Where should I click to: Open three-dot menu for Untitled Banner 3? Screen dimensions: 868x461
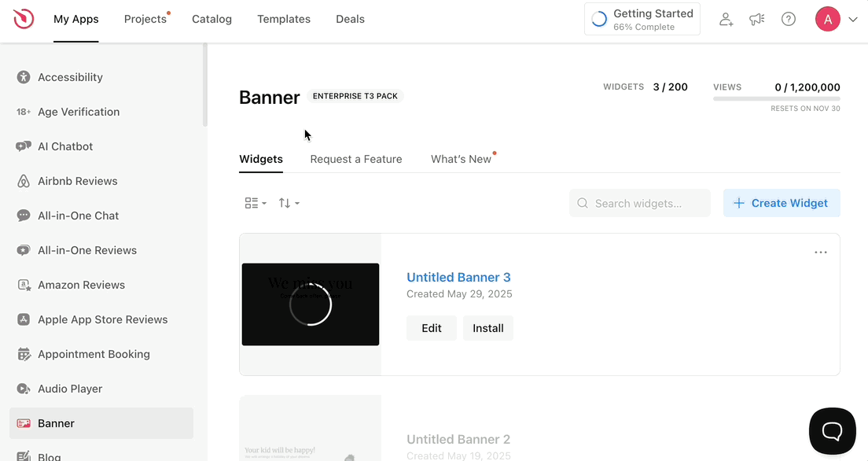coord(820,253)
